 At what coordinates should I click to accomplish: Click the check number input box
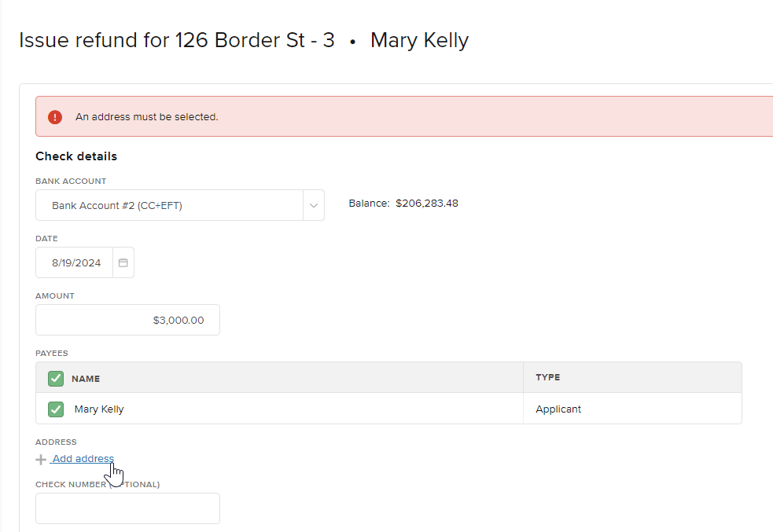[x=127, y=508]
